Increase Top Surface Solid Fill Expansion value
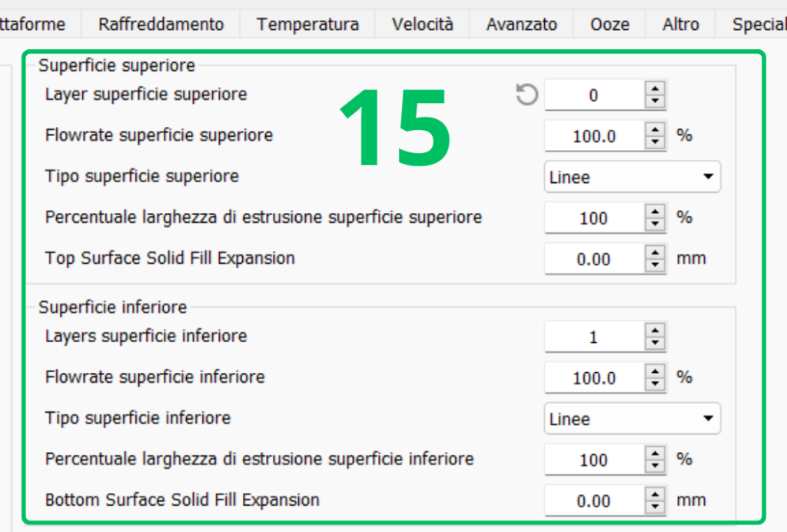787x532 pixels. click(655, 253)
